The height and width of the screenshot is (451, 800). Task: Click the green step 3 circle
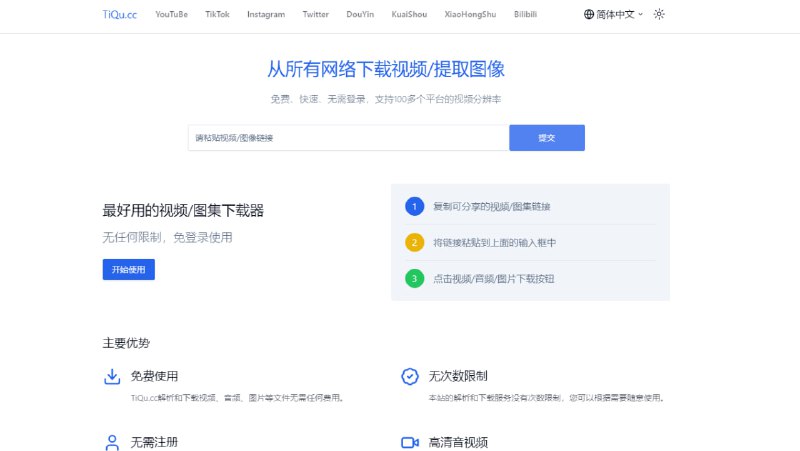[x=414, y=278]
